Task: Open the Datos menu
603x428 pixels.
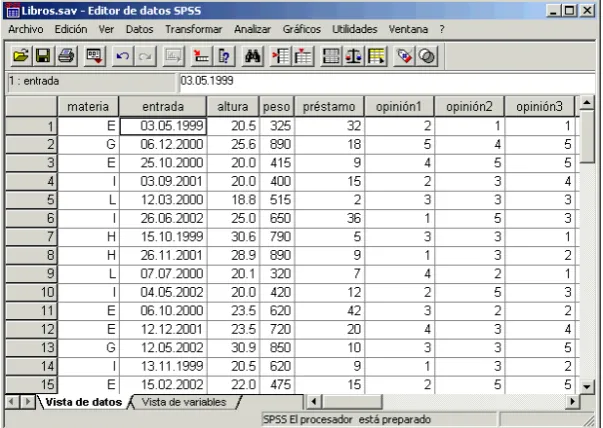Action: click(140, 29)
